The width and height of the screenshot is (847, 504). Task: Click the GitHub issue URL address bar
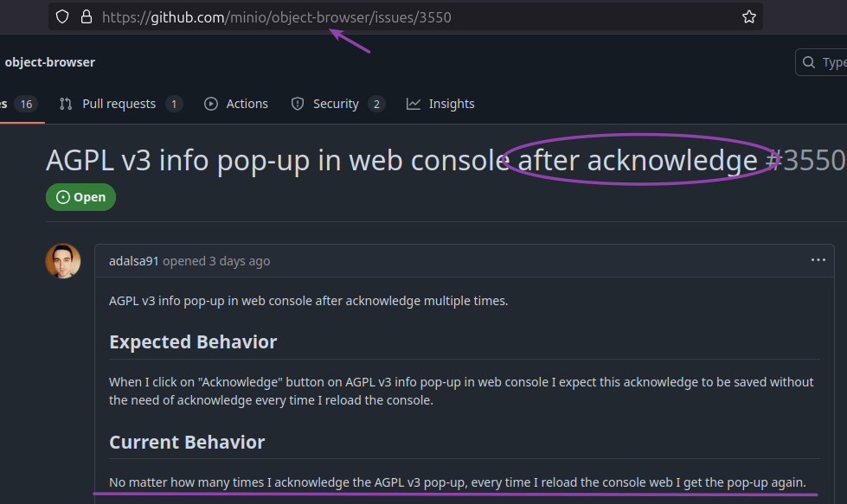tap(405, 16)
